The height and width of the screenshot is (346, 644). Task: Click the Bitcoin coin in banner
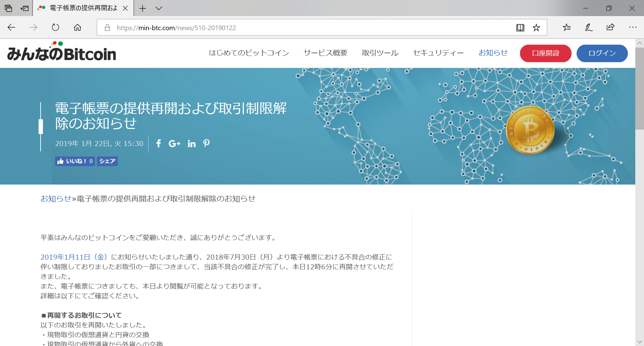click(x=530, y=130)
